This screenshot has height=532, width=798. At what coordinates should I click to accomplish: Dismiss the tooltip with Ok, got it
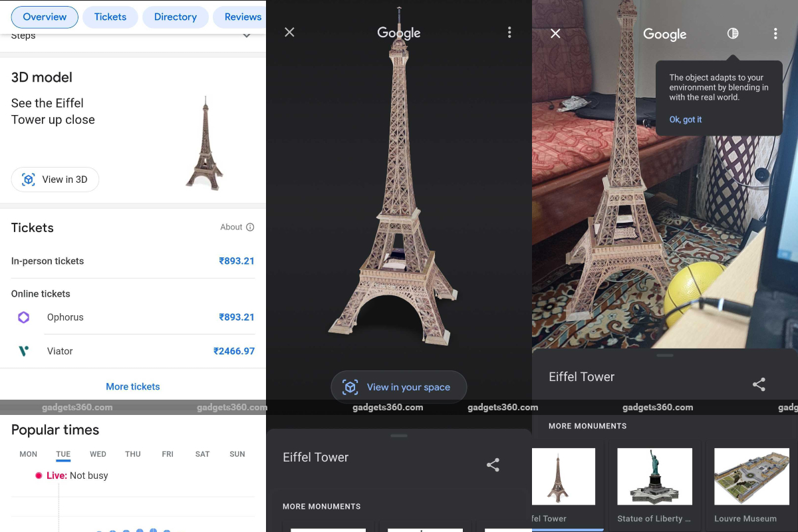point(686,120)
